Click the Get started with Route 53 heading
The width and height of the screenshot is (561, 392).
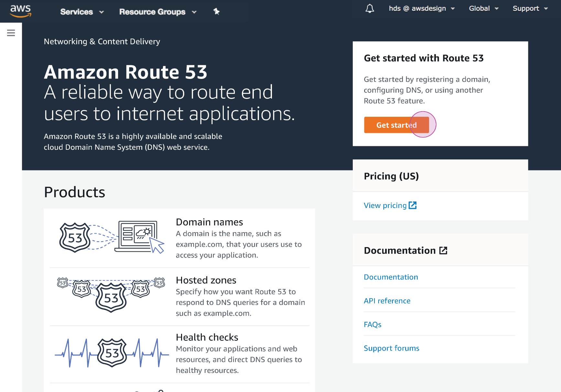(424, 58)
